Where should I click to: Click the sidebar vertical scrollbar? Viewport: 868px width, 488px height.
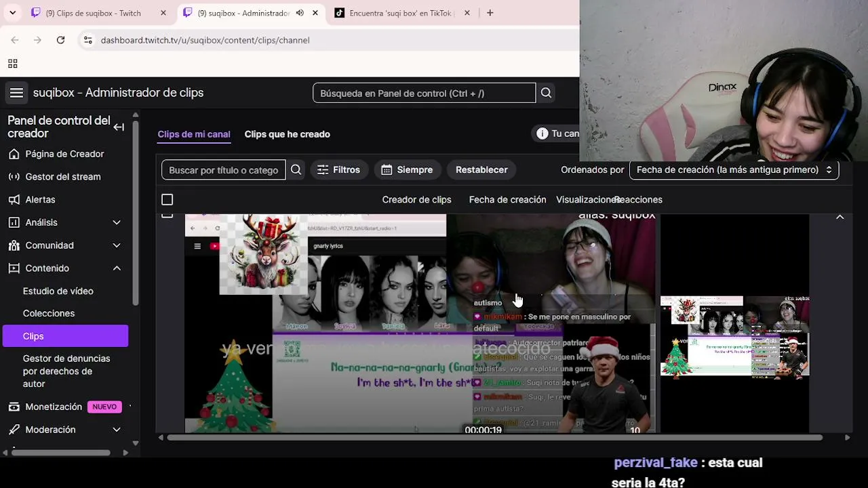136,211
